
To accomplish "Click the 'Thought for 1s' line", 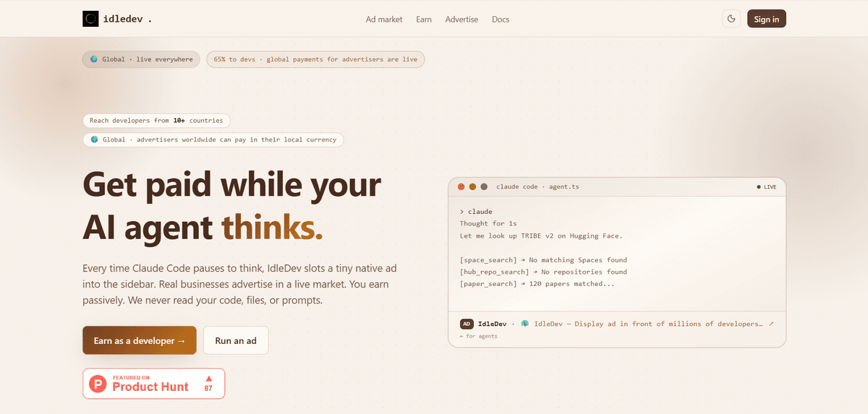I will coord(488,224).
